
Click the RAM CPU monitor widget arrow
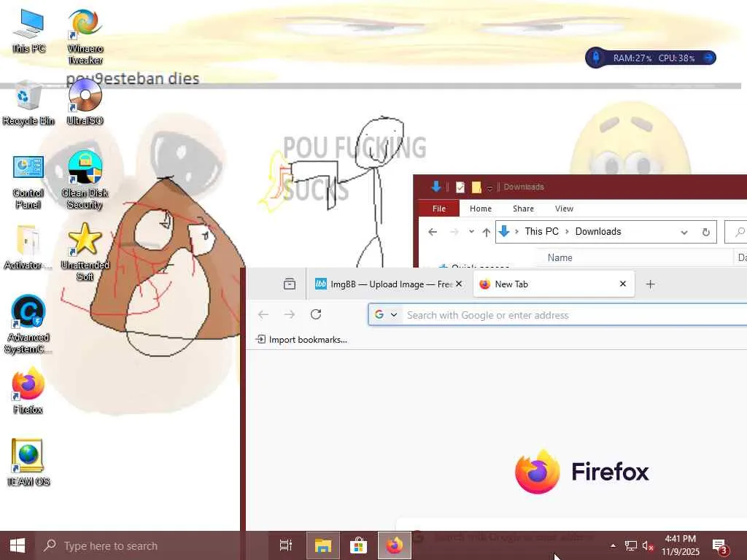coord(708,58)
